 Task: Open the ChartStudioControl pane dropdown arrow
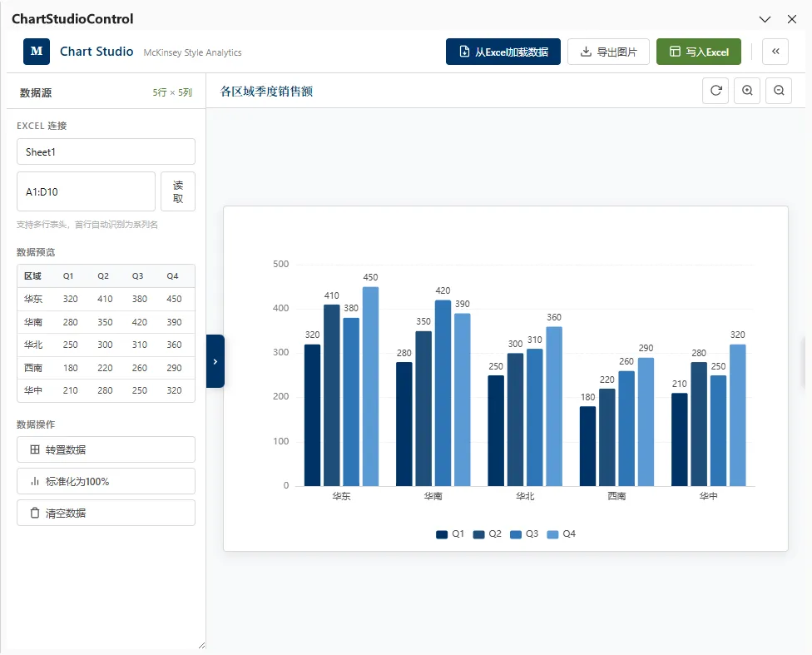(765, 19)
